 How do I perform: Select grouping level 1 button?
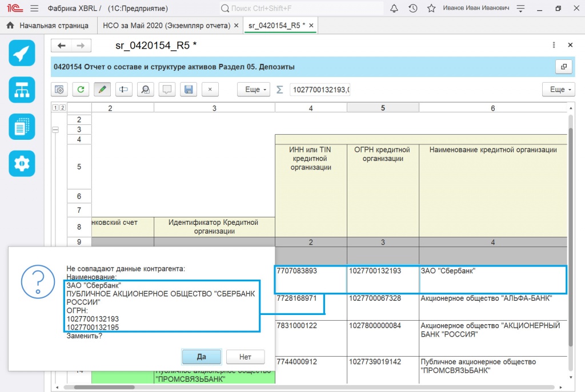(x=55, y=108)
